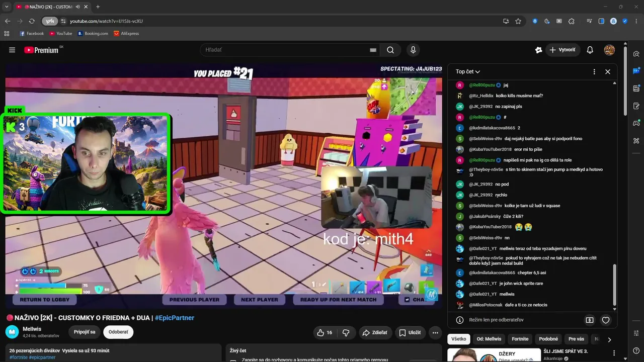View site information for youtube.com
The image size is (644, 362).
[63, 21]
